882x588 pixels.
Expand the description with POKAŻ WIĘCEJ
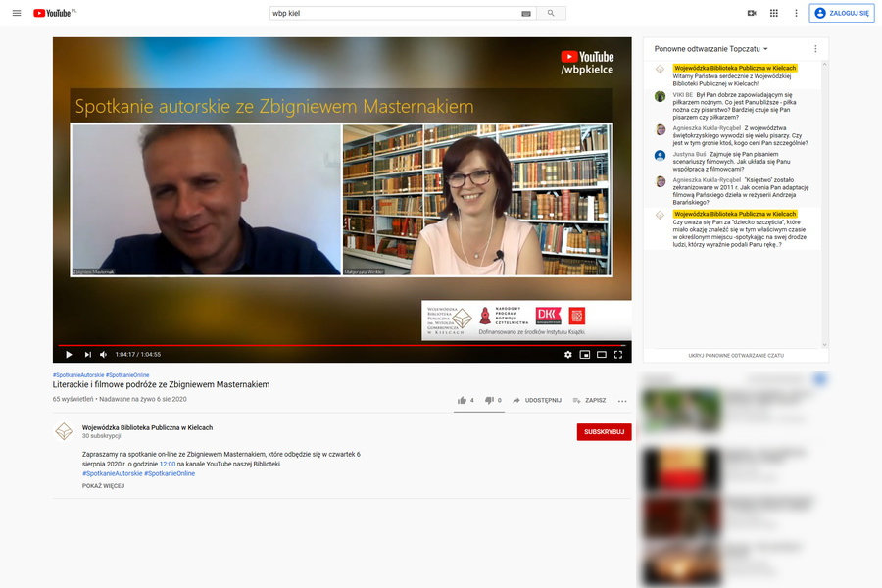103,486
